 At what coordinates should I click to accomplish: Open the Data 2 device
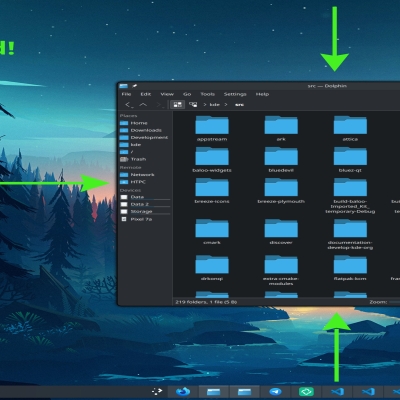[145, 204]
